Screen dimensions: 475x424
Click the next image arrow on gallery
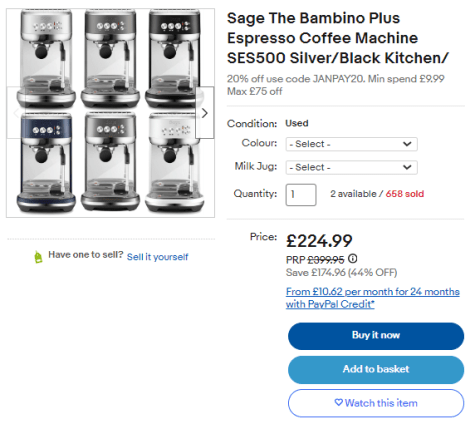coord(205,113)
